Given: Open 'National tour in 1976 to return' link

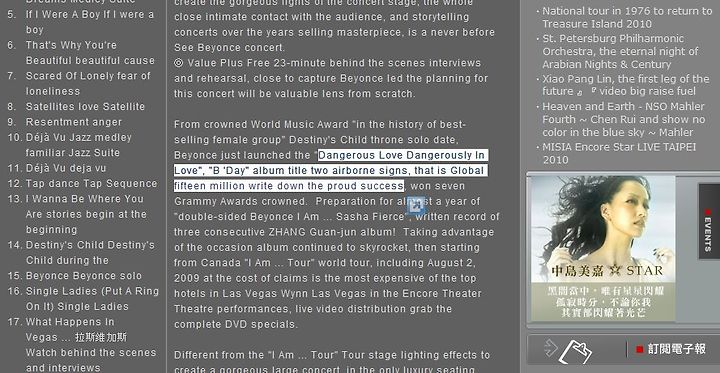Looking at the screenshot, I should [x=627, y=17].
